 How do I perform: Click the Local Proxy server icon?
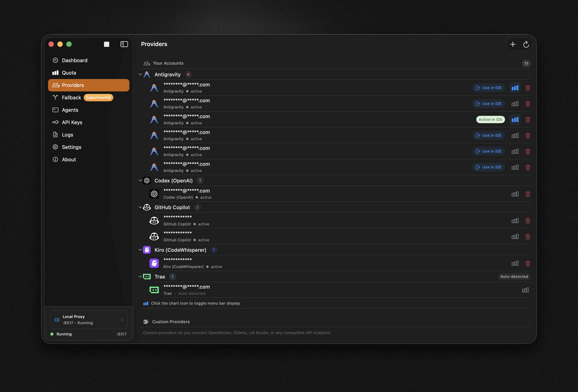pyautogui.click(x=57, y=320)
